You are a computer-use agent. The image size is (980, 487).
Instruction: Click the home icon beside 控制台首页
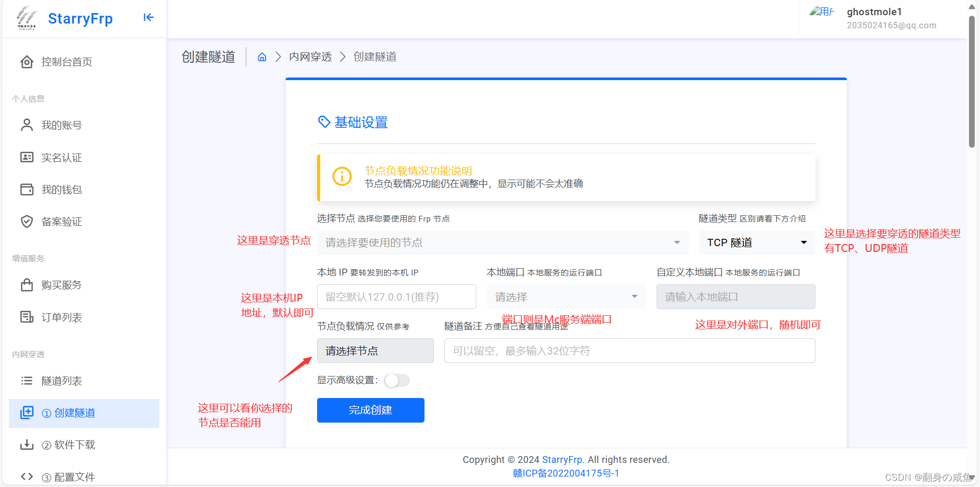(x=27, y=62)
